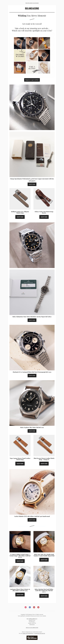Open the YouTube social icon

(x=34, y=607)
